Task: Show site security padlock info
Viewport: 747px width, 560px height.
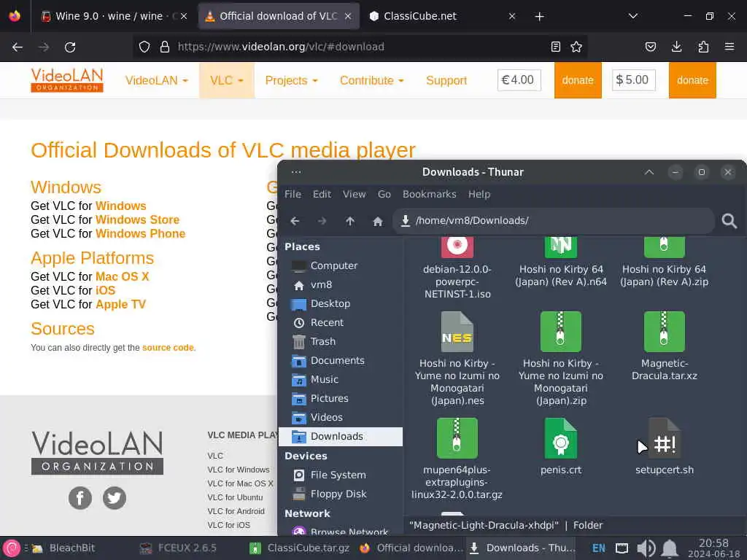Action: (x=165, y=47)
